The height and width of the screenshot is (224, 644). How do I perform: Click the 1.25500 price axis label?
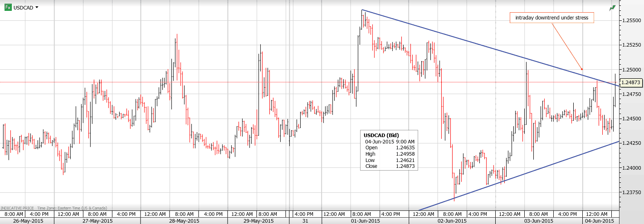tap(631, 21)
